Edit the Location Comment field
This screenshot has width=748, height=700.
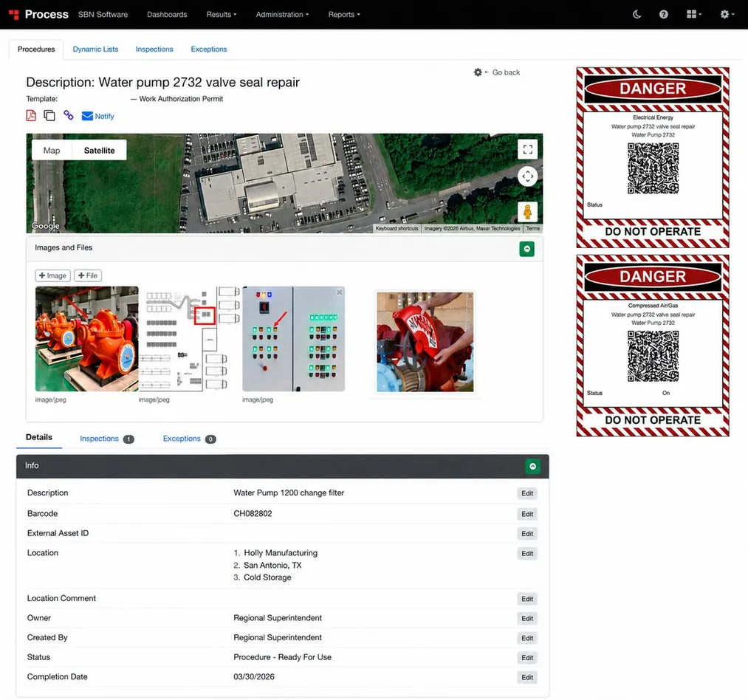527,599
